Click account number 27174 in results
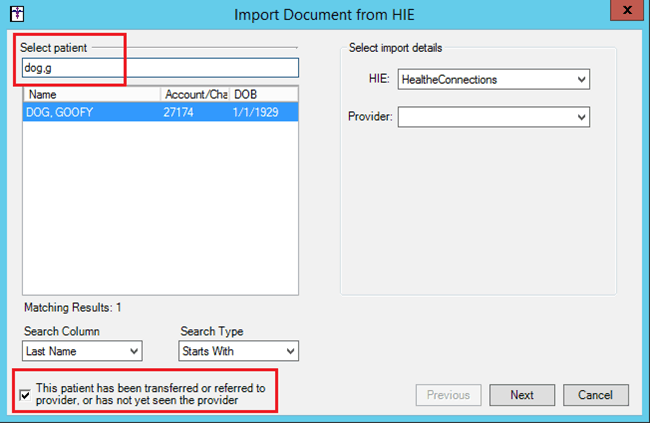This screenshot has width=650, height=423. [x=180, y=113]
